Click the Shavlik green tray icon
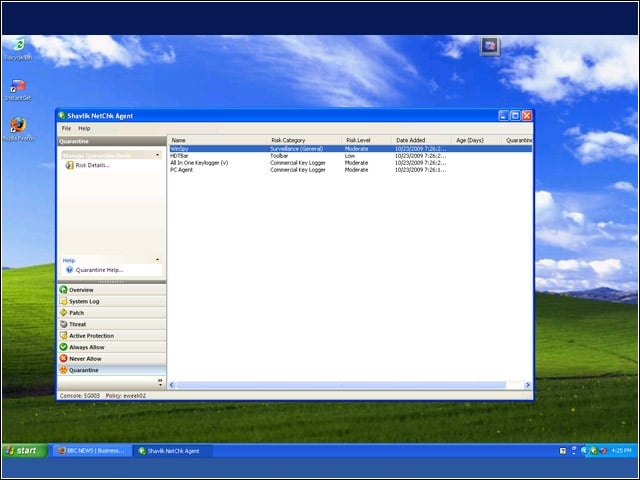 coord(594,451)
